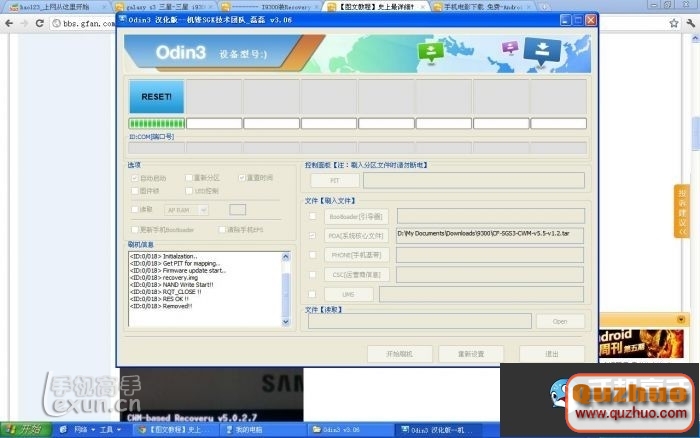The image size is (700, 438).
Task: Click the 重新设置 reset settings button
Action: click(x=471, y=354)
